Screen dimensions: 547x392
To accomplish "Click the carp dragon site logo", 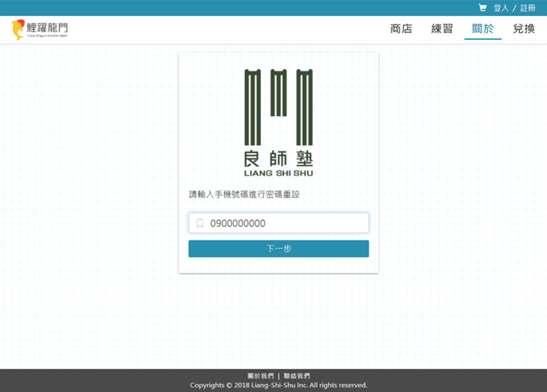I will pyautogui.click(x=40, y=29).
